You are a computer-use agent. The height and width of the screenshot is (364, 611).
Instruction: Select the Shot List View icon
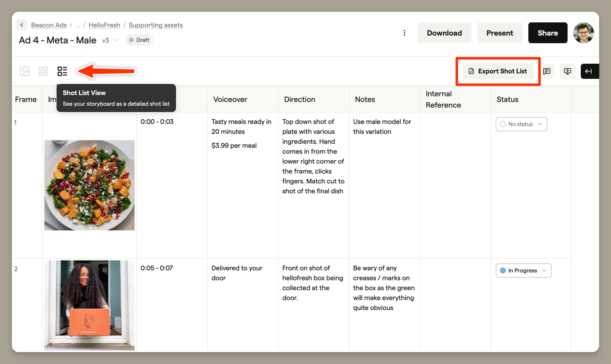[62, 71]
